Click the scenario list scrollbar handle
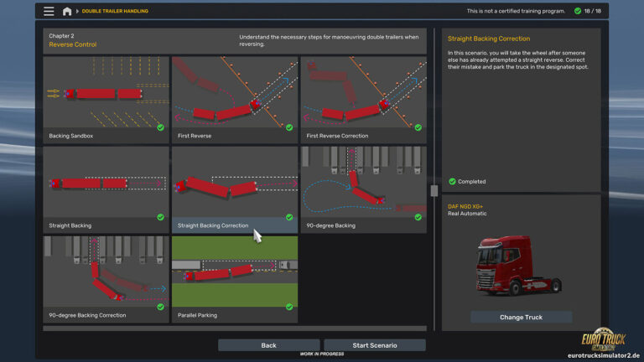644x362 pixels. click(434, 190)
